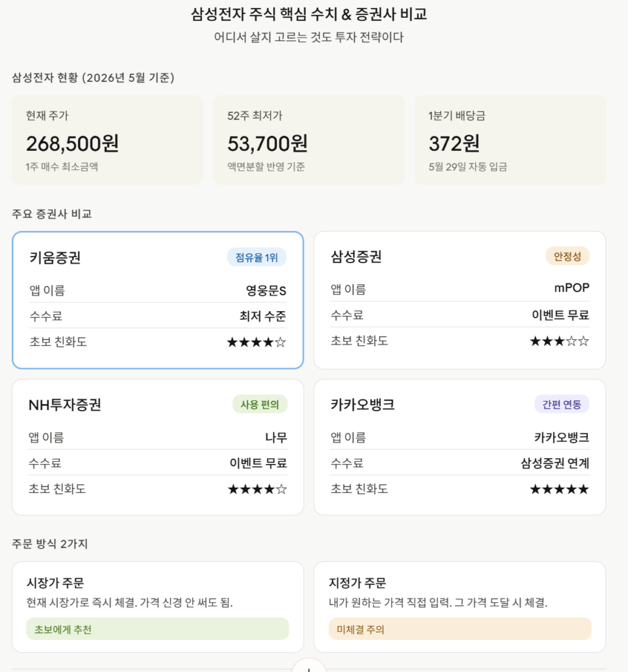Click the 시장가 주문 heading
This screenshot has height=672, width=628.
(55, 583)
